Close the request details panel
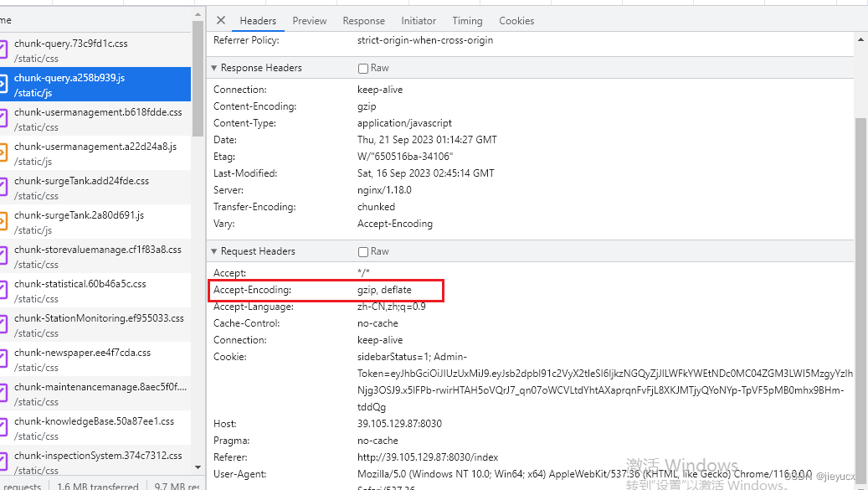Viewport: 868px width, 490px height. coord(221,20)
